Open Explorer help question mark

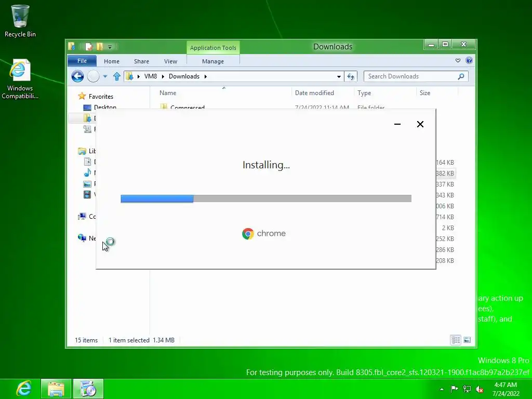469,60
